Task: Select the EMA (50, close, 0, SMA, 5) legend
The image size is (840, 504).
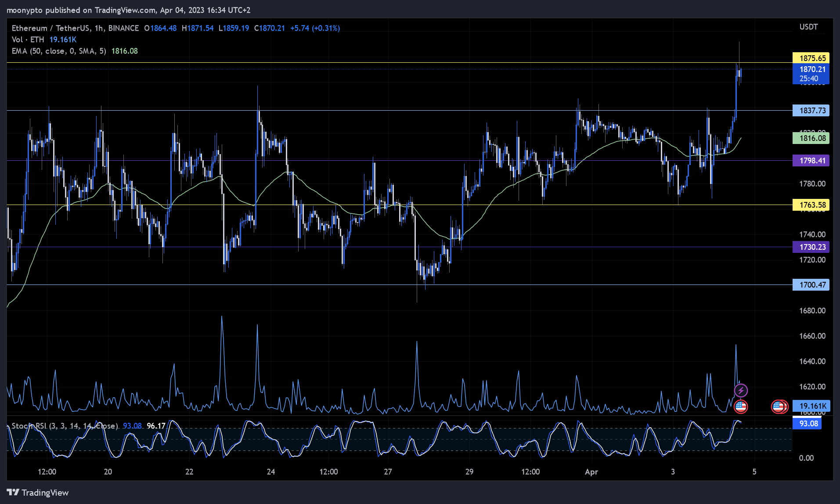Action: (x=59, y=51)
